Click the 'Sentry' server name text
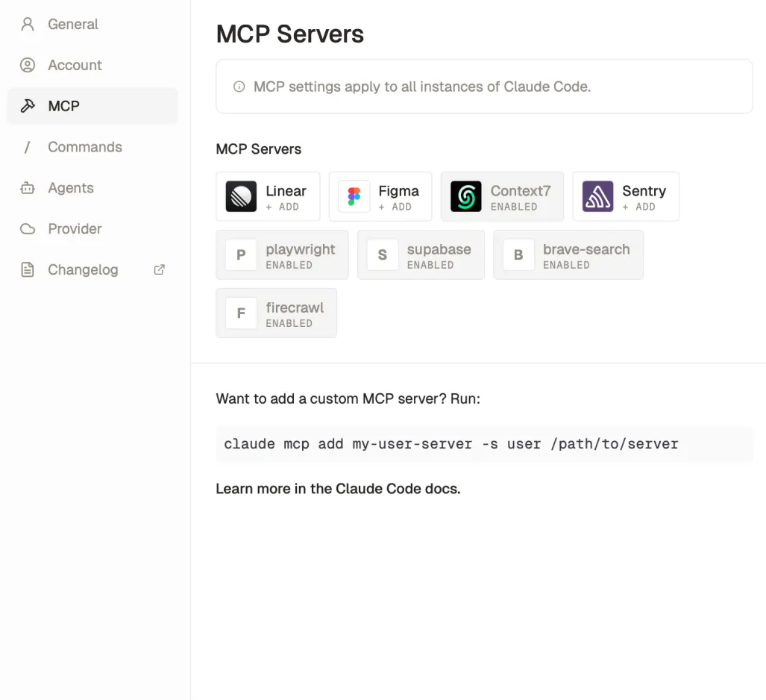This screenshot has height=700, width=766. (644, 191)
